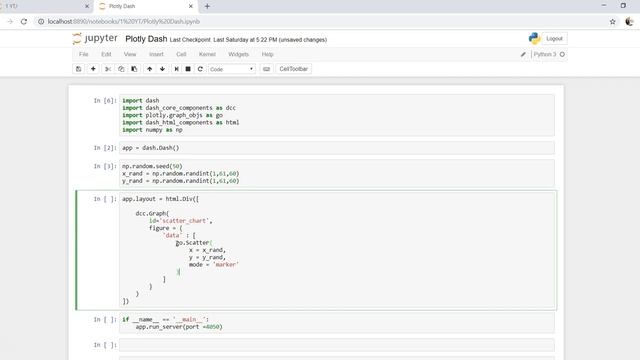Screen dimensions: 640x360
Task: Click the app.run_server(port=8050) line
Action: point(179,327)
